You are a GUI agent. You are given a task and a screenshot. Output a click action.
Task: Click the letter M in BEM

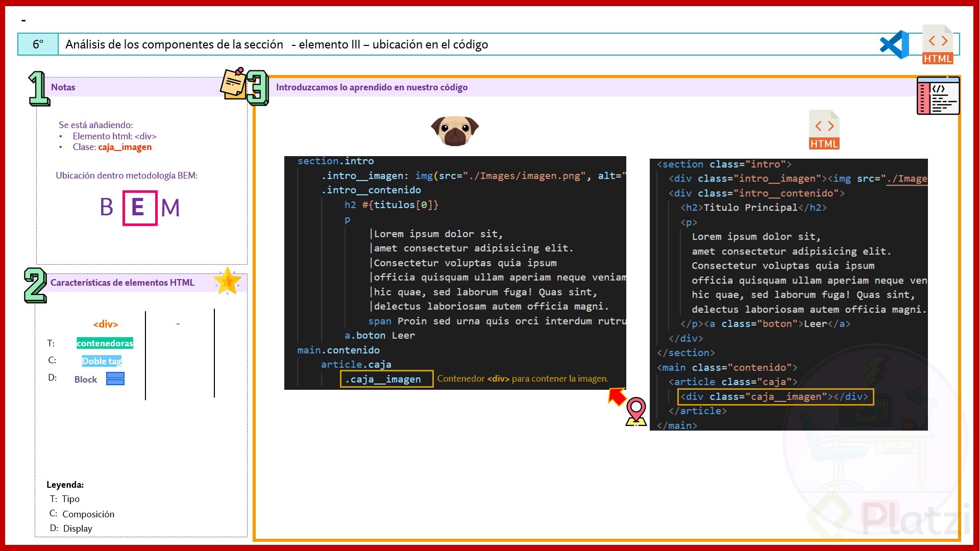pos(170,208)
